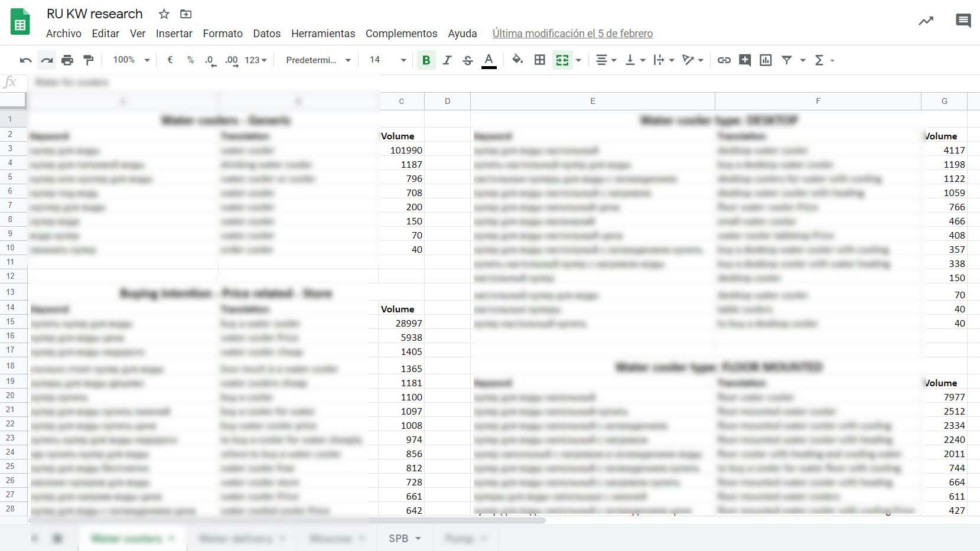Create a filter with funnel icon

click(x=787, y=60)
